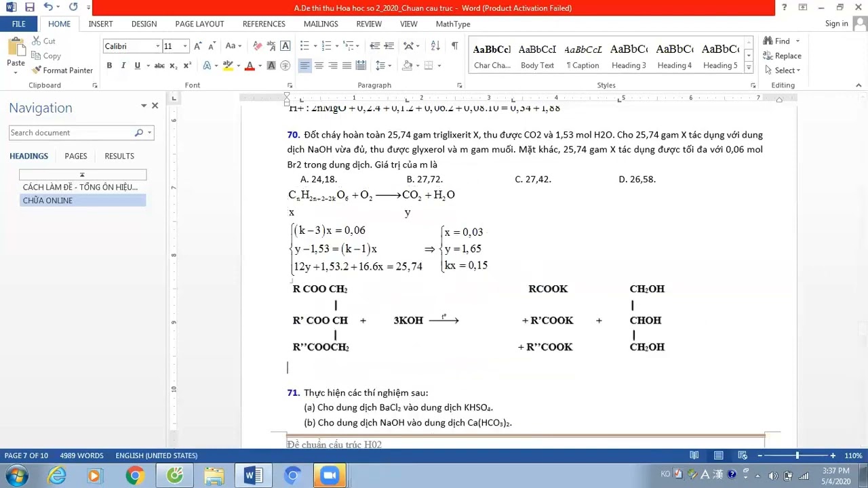Image resolution: width=868 pixels, height=488 pixels.
Task: Close the Navigation pane
Action: [155, 106]
